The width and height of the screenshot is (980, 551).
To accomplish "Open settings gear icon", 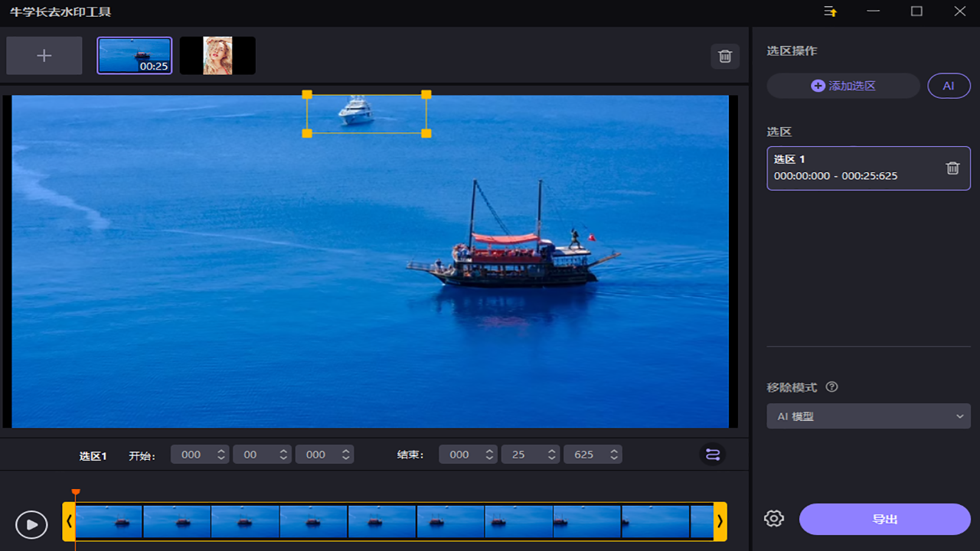I will tap(774, 519).
